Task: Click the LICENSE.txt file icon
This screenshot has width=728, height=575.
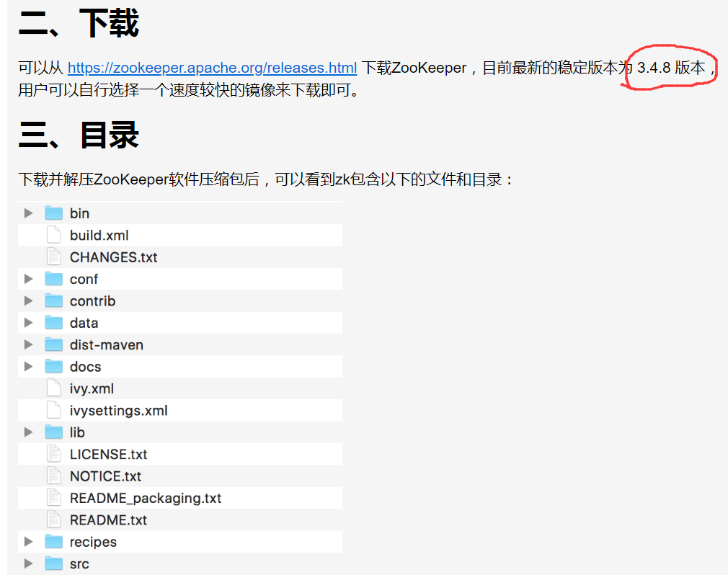Action: tap(54, 454)
